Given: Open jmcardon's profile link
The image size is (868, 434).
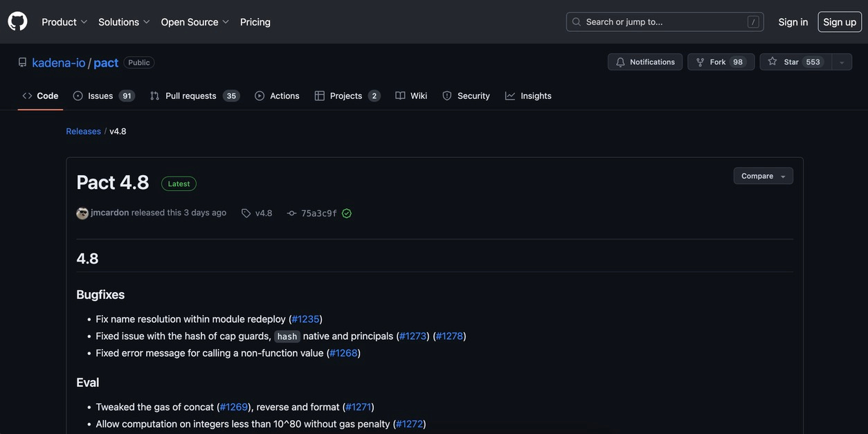Looking at the screenshot, I should coord(110,213).
